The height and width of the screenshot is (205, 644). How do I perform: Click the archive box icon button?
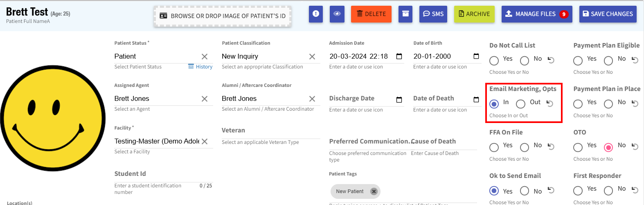(x=405, y=14)
